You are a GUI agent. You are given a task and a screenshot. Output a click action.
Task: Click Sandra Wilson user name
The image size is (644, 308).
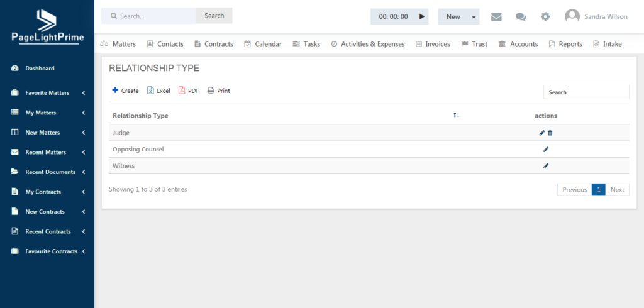click(x=606, y=17)
